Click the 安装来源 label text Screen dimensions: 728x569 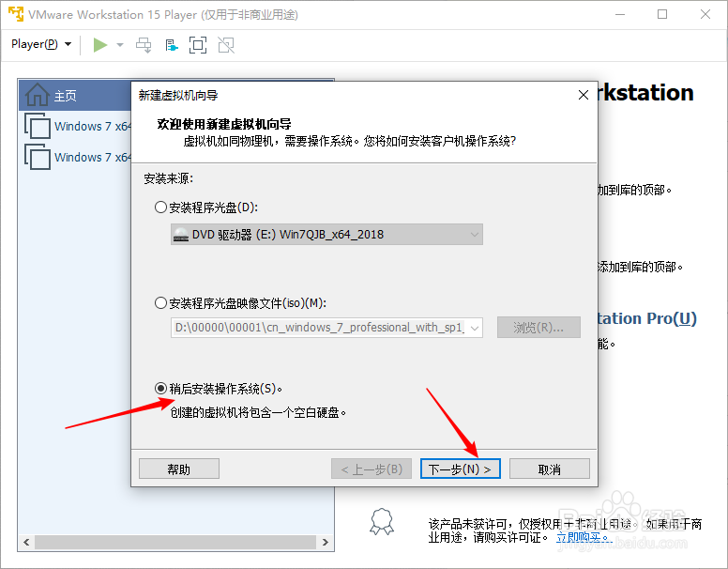[168, 178]
